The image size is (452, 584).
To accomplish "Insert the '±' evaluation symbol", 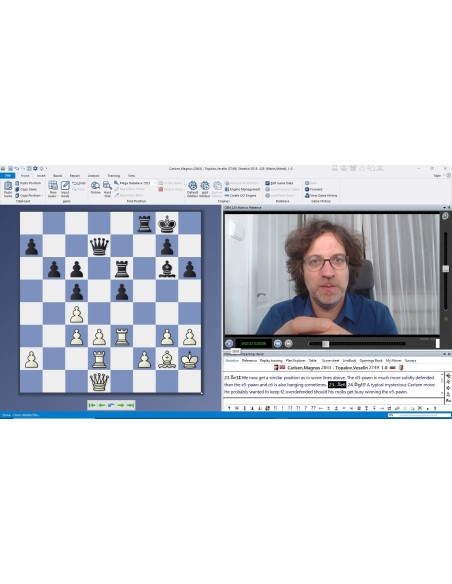I will (x=328, y=408).
